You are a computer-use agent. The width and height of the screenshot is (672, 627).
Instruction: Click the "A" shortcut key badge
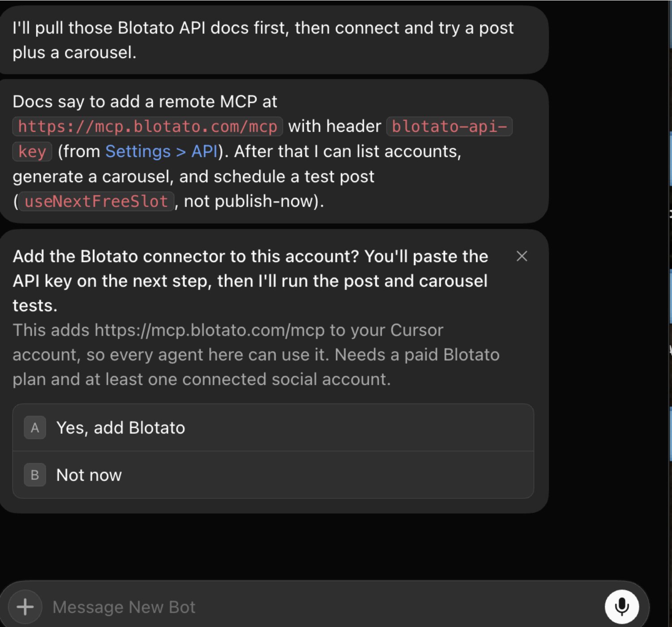tap(35, 428)
